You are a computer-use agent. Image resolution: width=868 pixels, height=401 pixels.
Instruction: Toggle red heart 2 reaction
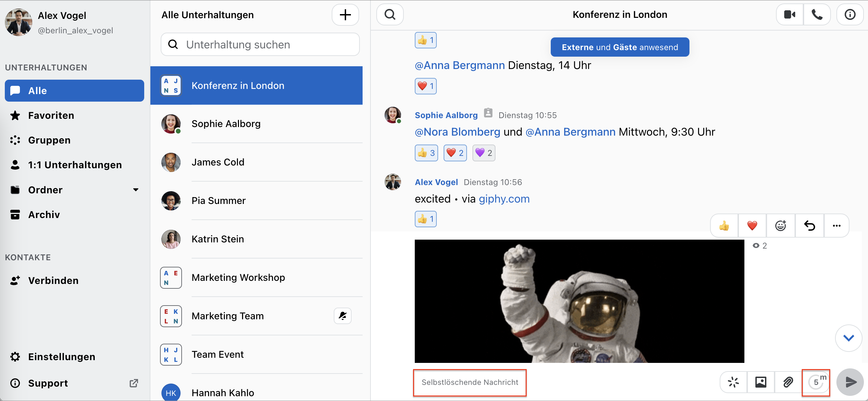(x=455, y=153)
